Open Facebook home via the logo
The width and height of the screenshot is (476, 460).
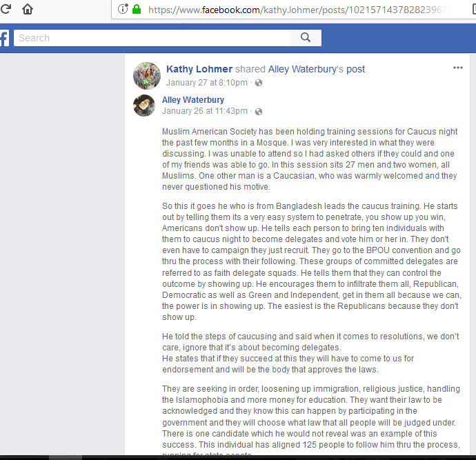[x=5, y=38]
